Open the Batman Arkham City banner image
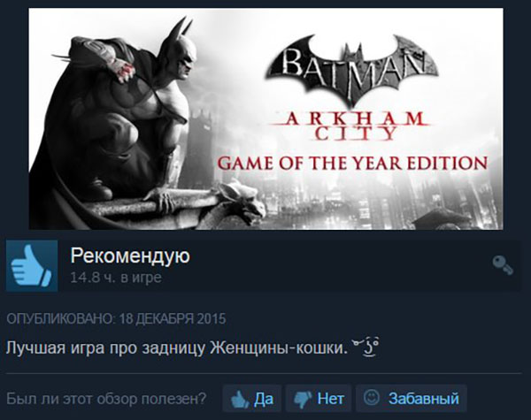Image resolution: width=531 pixels, height=420 pixels. pos(265,118)
